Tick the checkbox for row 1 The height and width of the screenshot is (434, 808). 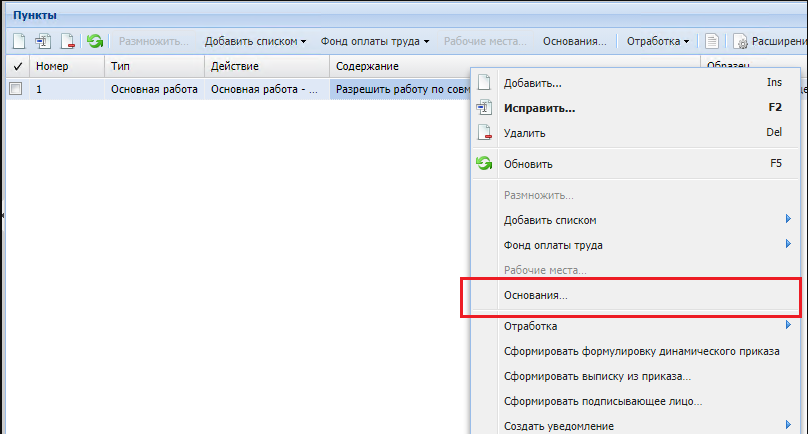[15, 89]
